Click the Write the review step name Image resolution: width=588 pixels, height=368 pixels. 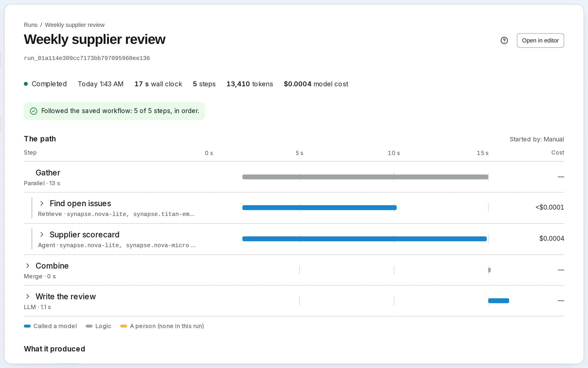(x=66, y=296)
